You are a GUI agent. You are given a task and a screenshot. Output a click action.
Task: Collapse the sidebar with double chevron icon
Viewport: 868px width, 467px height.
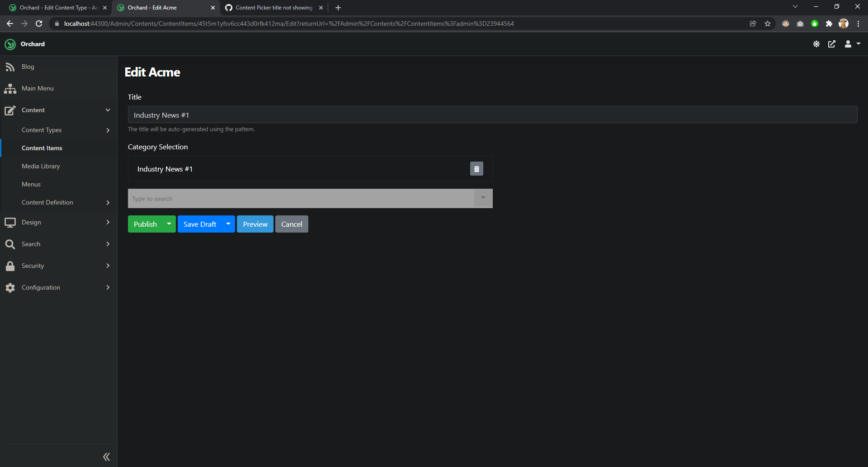[x=106, y=457]
